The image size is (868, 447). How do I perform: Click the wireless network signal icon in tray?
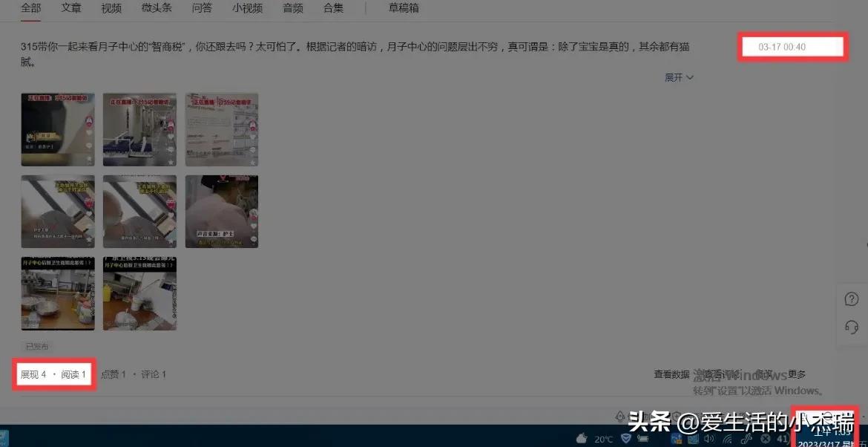click(728, 438)
